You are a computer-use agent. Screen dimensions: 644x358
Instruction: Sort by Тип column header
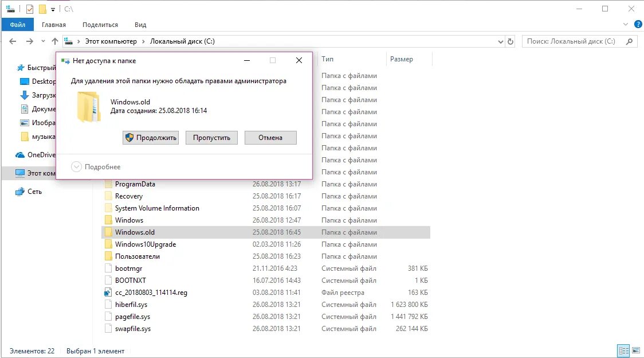tap(328, 59)
